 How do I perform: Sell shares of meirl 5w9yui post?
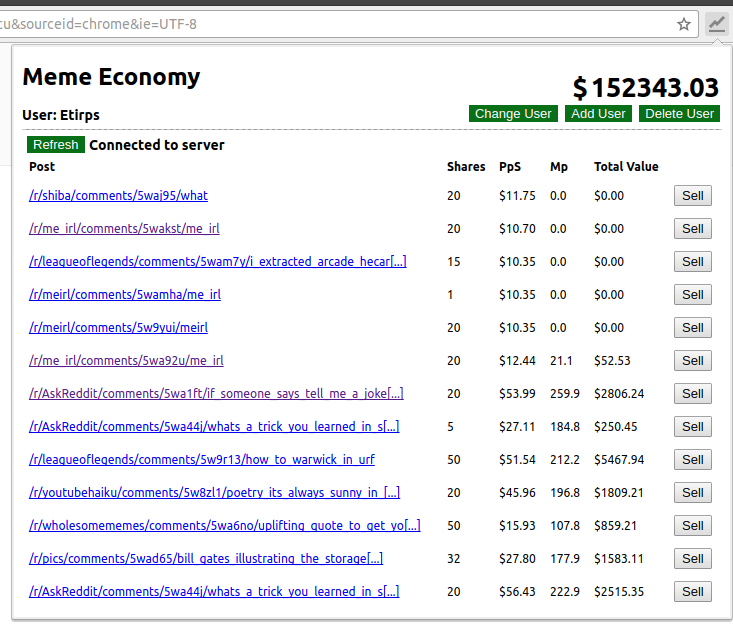click(x=692, y=328)
